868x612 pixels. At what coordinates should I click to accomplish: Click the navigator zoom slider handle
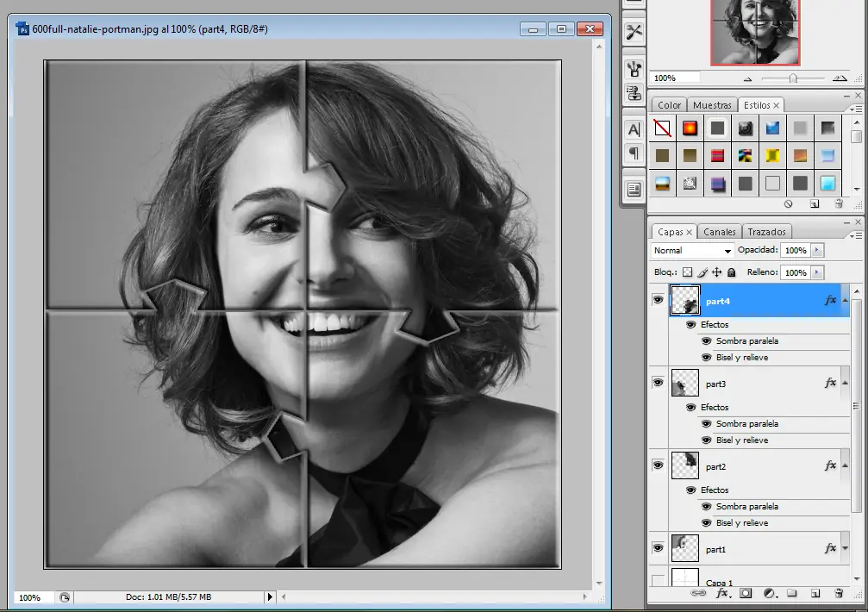click(792, 78)
